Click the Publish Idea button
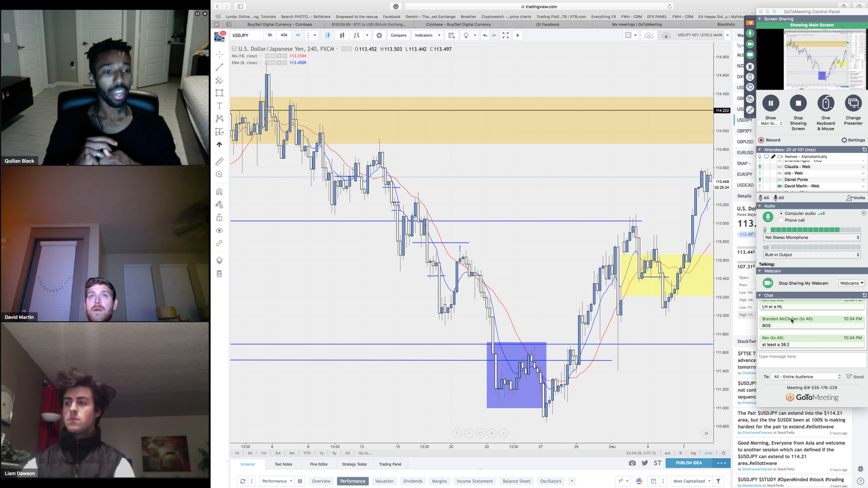This screenshot has width=868, height=488. 688,463
